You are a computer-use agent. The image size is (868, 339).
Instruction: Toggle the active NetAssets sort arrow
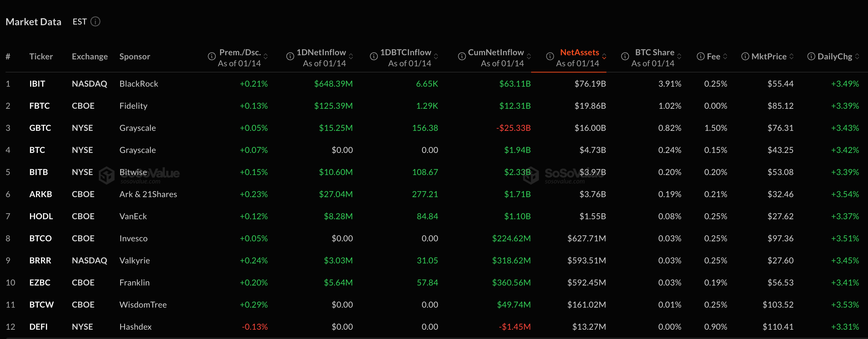[x=604, y=57]
